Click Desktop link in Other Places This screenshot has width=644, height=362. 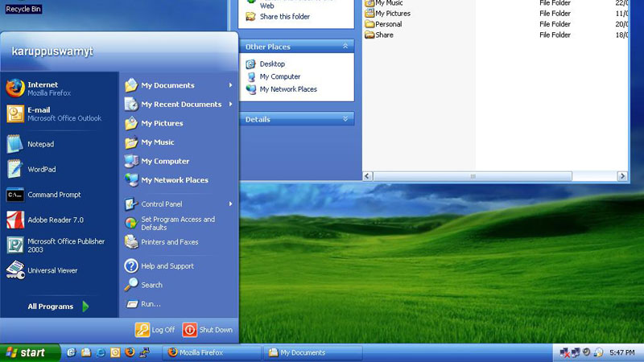point(272,64)
